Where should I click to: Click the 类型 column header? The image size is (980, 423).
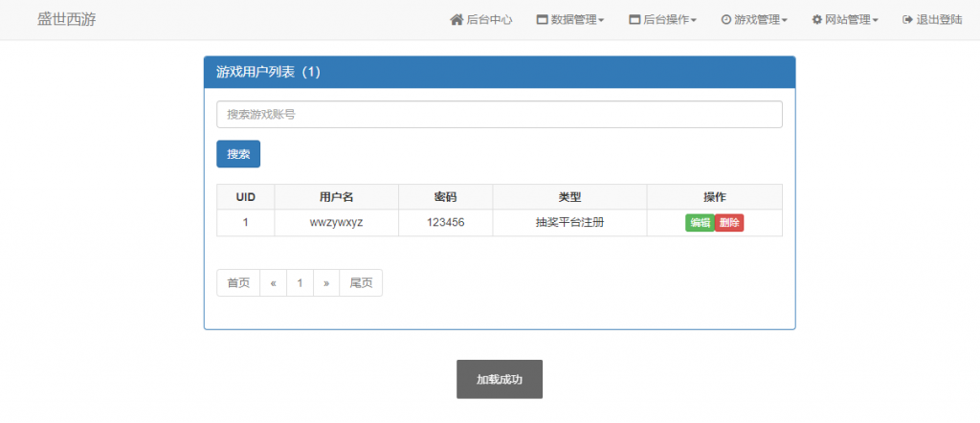pos(570,197)
